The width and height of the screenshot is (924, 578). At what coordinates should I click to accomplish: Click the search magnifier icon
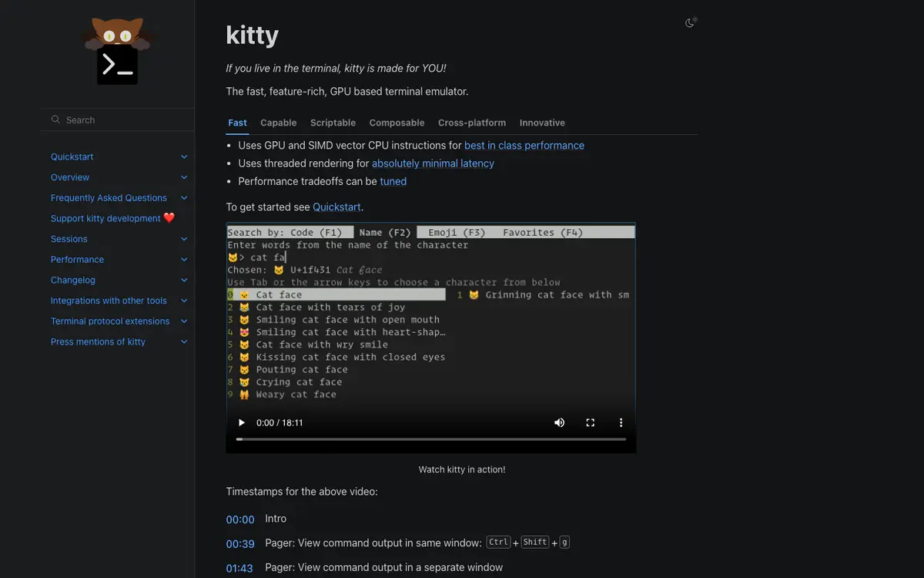tap(55, 119)
